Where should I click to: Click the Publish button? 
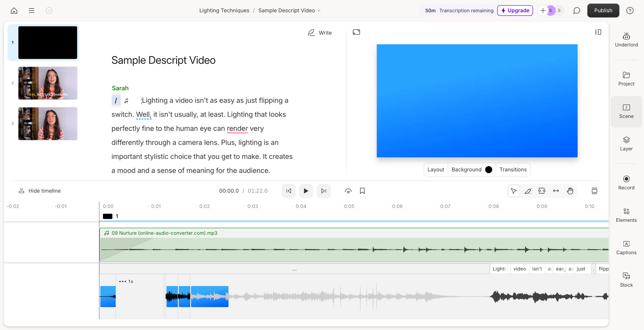coord(603,11)
